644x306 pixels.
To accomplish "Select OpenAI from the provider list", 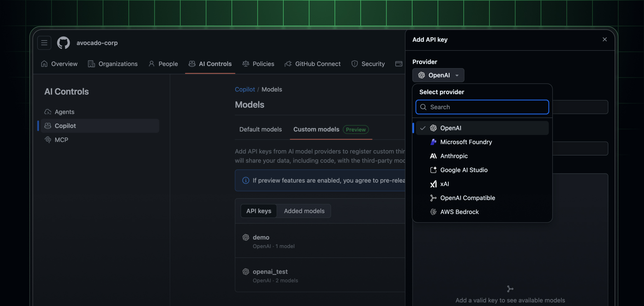I will pyautogui.click(x=450, y=128).
